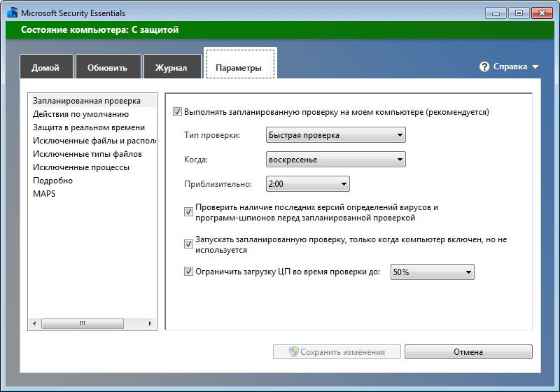Screen dimensions: 560x392
Task: Select Действия по умолчанию in the list
Action: (80, 114)
